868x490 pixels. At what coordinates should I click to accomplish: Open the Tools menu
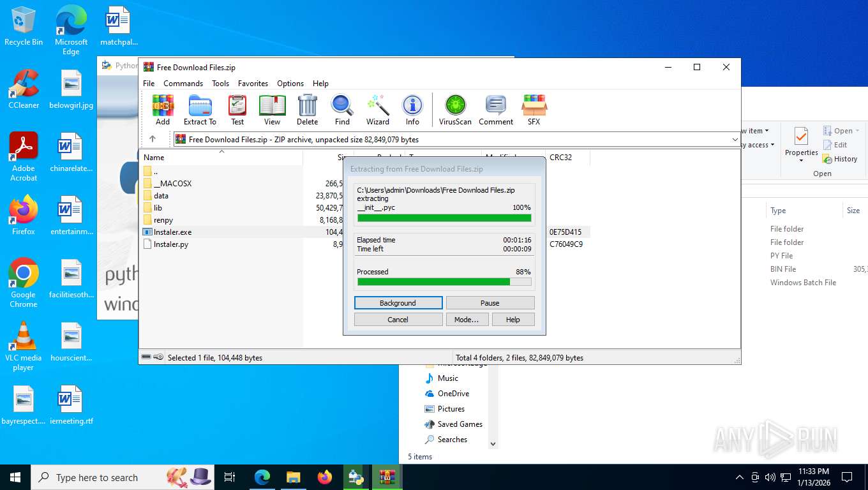tap(220, 84)
